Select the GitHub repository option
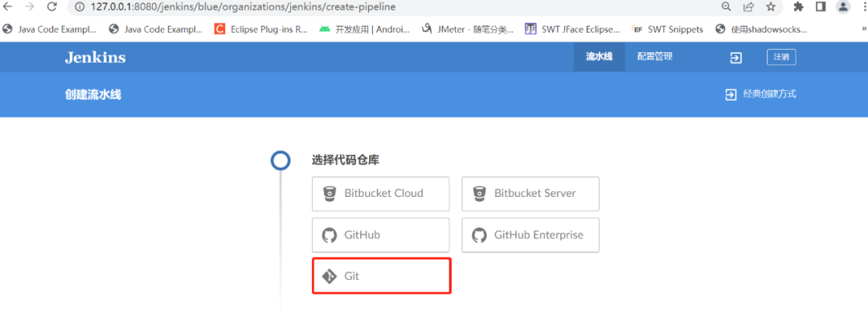868x328 pixels. pyautogui.click(x=381, y=235)
